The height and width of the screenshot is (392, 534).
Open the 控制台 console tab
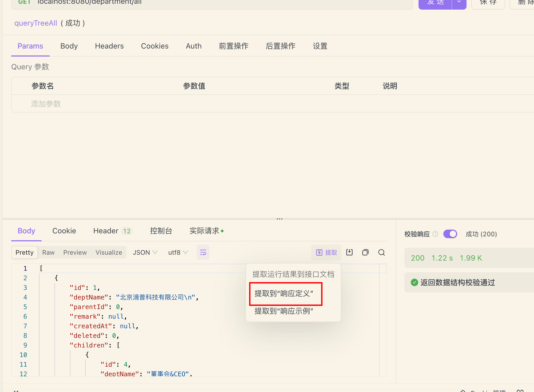pyautogui.click(x=161, y=231)
